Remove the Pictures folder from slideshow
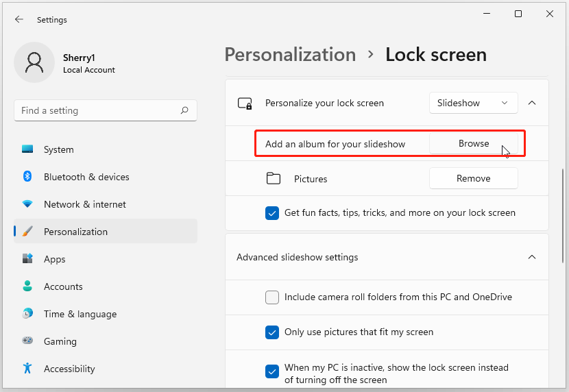The height and width of the screenshot is (392, 569). pos(473,178)
